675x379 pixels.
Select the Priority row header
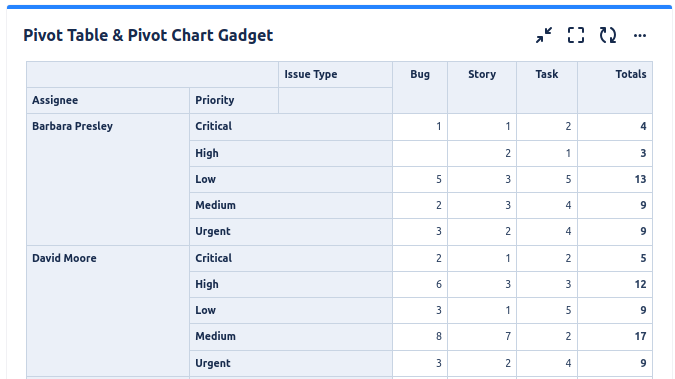pos(234,100)
